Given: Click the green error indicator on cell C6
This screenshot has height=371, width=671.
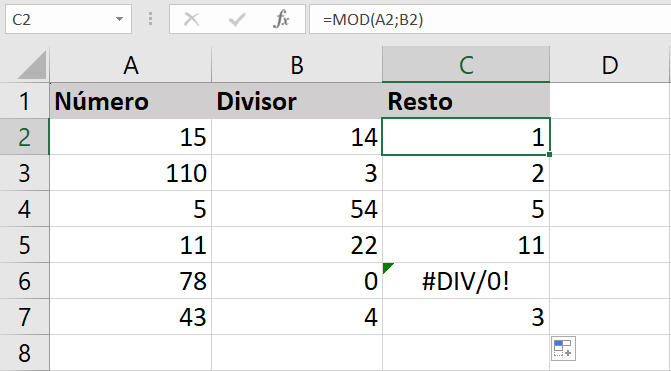Looking at the screenshot, I should (388, 268).
